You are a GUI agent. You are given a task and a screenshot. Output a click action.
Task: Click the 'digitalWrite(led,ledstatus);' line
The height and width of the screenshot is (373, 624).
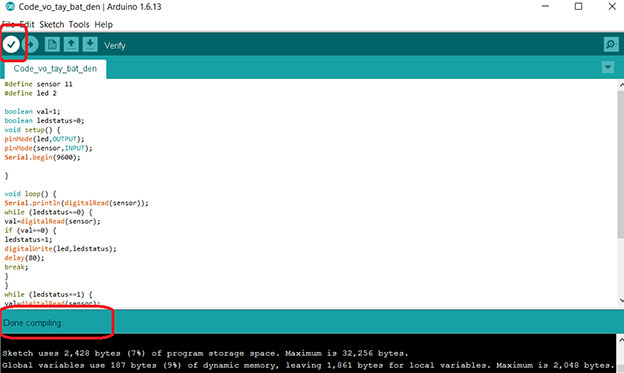pos(60,249)
